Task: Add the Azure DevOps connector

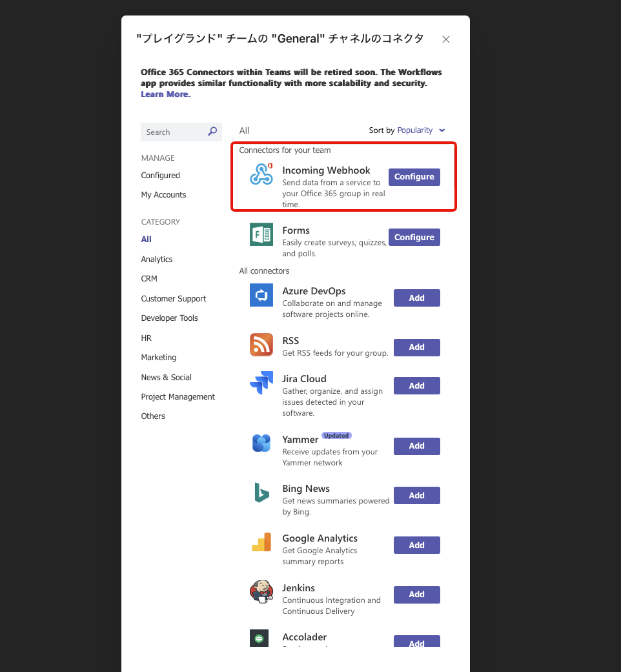Action: [416, 298]
